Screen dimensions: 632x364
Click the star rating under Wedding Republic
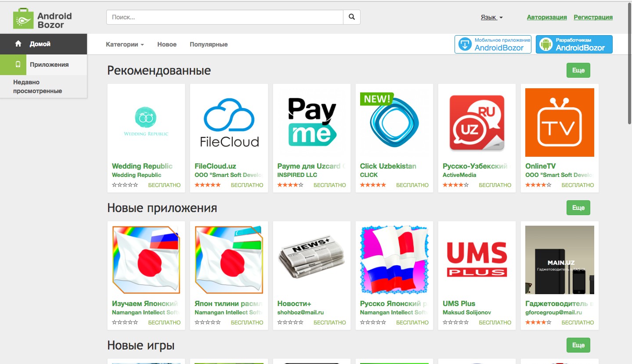(x=125, y=185)
